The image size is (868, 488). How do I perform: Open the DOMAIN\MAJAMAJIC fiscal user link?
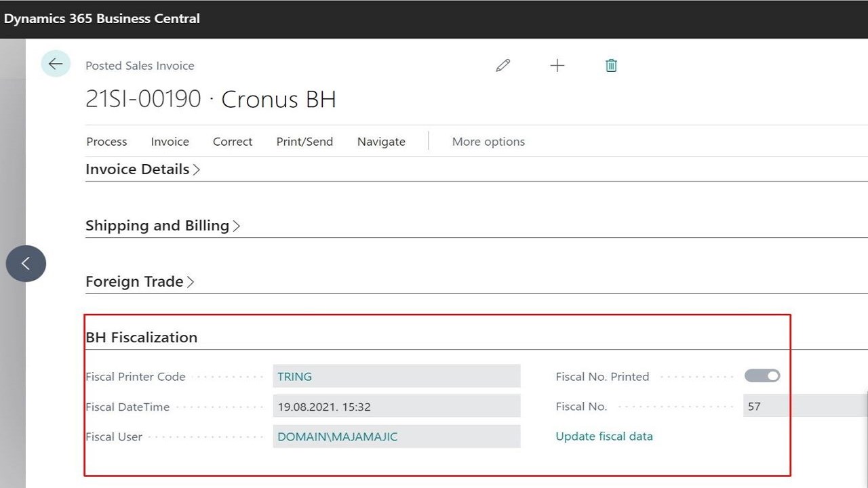[x=337, y=436]
